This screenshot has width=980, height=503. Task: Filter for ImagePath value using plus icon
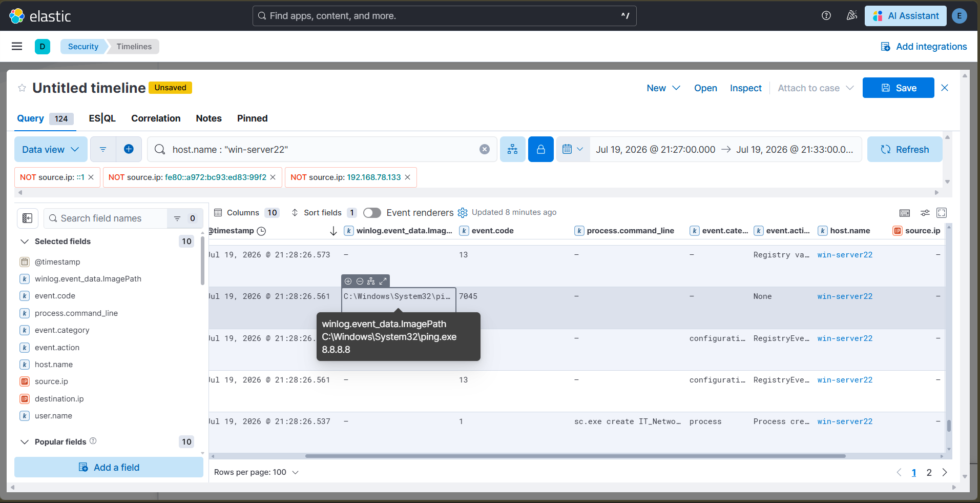click(348, 281)
